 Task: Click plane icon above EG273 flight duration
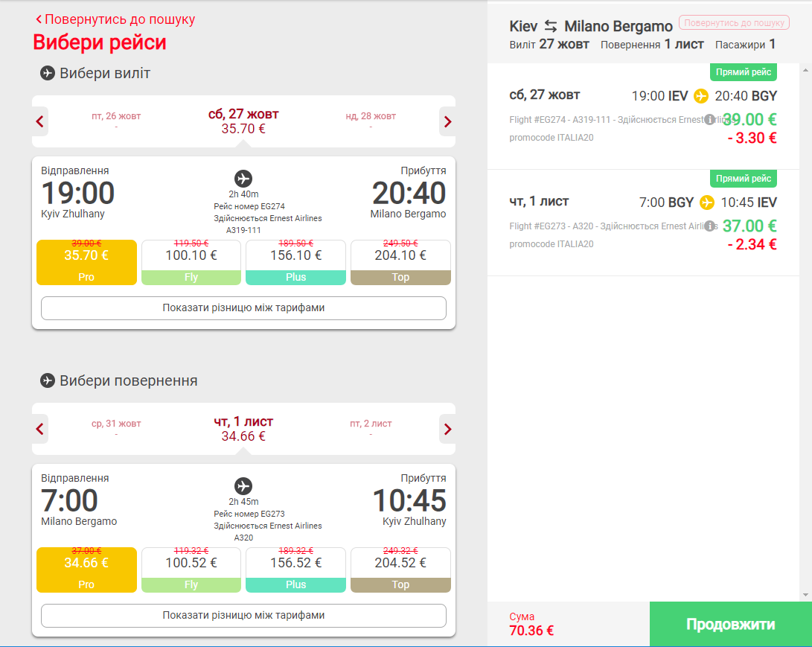coord(243,486)
